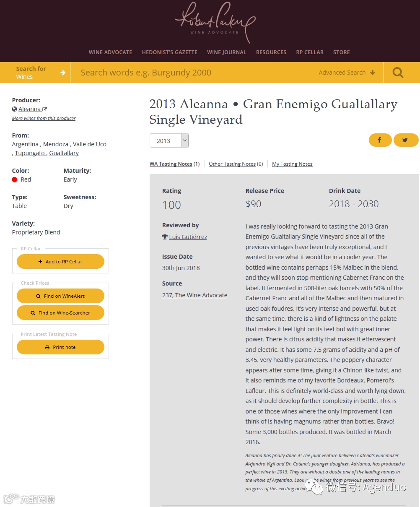Click the globe icon beside Aleanna
Image resolution: width=420 pixels, height=507 pixels.
[15, 109]
